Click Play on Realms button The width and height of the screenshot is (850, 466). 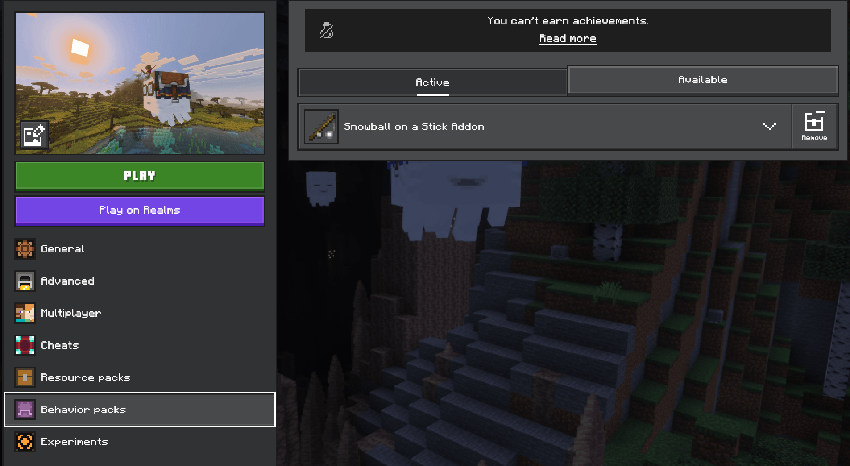pos(140,210)
